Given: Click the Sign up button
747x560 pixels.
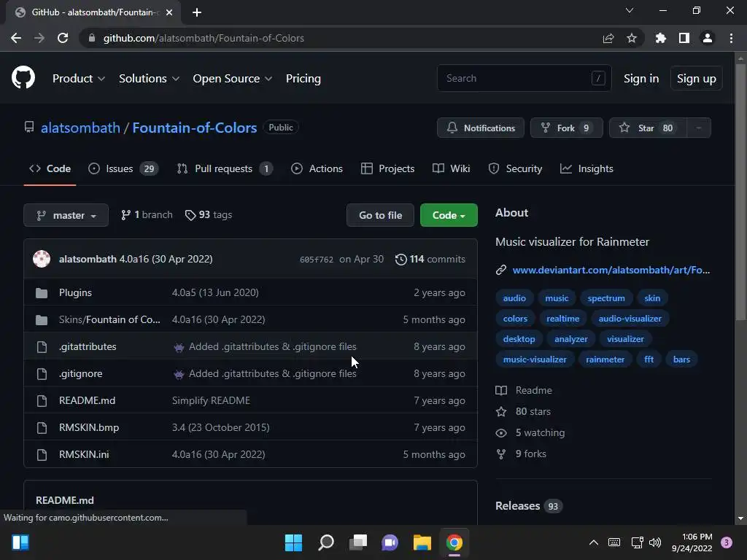Looking at the screenshot, I should tap(697, 79).
